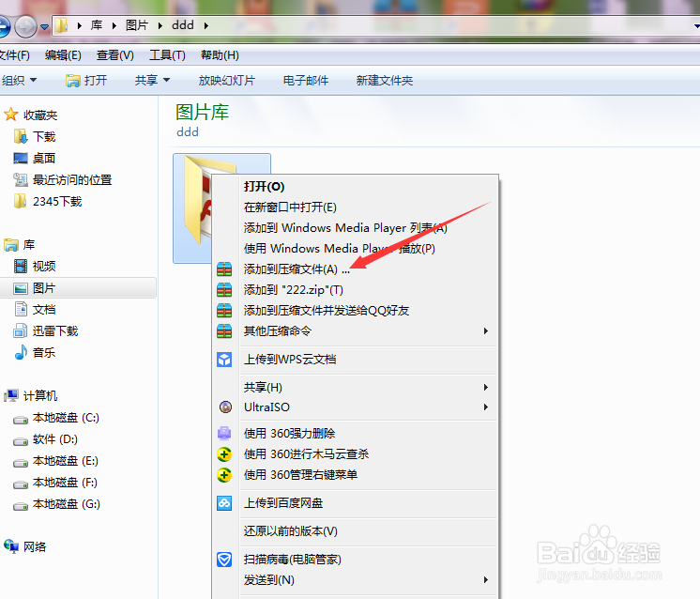
Task: Choose 扫描病毒(电脑管家) menu entry
Action: pyautogui.click(x=355, y=560)
